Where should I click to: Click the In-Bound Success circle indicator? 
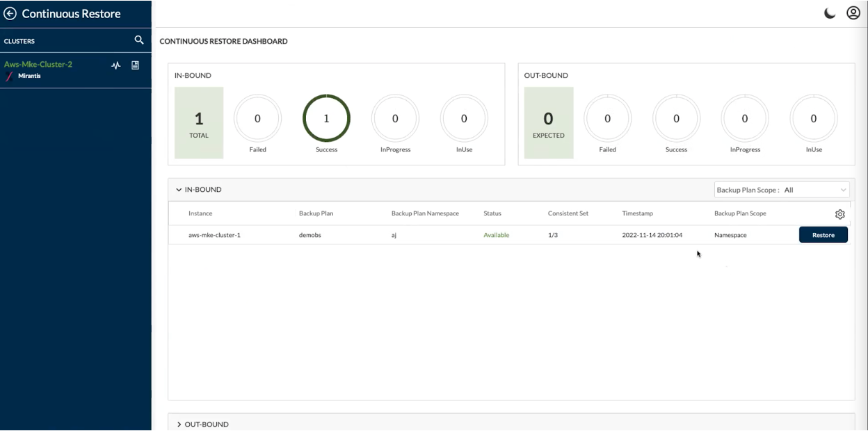[326, 119]
